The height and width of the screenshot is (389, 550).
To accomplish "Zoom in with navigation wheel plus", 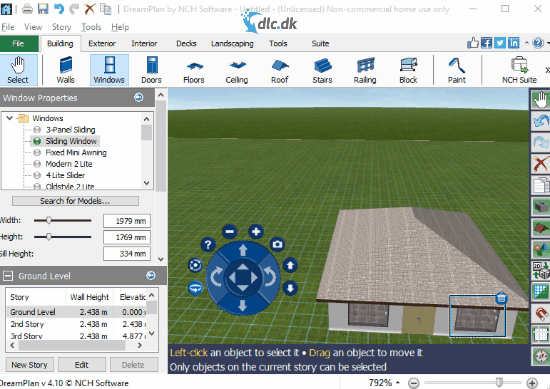I will tap(256, 232).
